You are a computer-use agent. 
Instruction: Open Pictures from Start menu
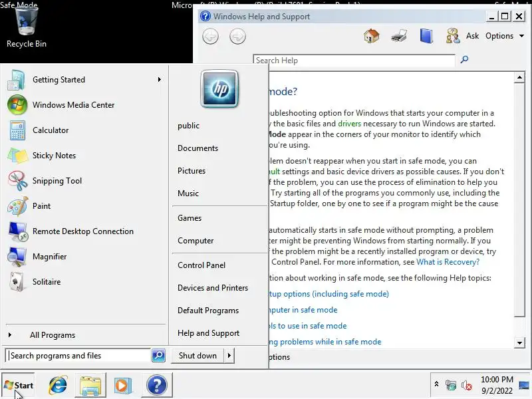(192, 171)
